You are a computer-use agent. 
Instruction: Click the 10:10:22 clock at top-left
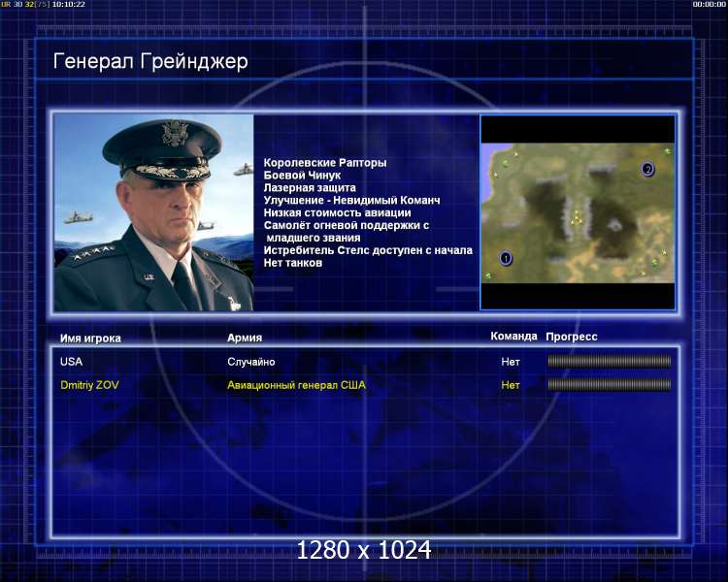click(68, 4)
